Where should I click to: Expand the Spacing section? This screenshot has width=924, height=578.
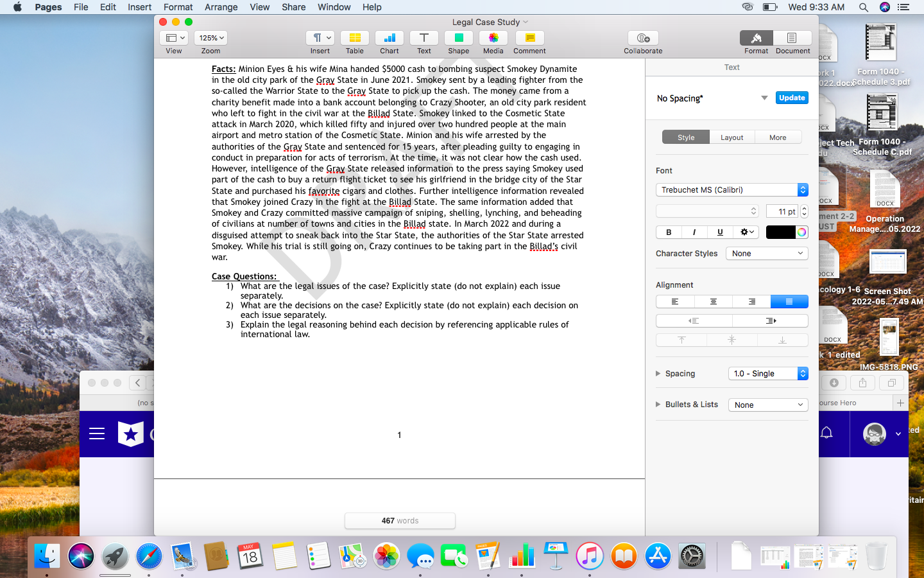point(658,373)
